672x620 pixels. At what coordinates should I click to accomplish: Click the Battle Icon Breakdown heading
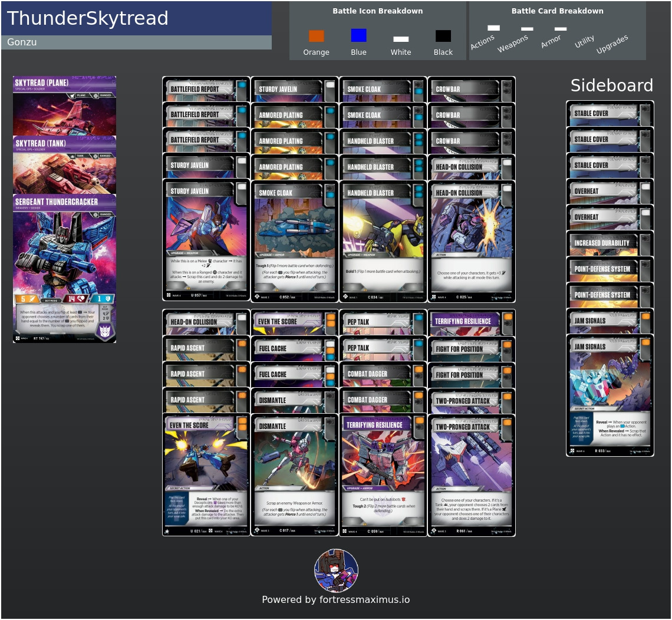pyautogui.click(x=378, y=11)
